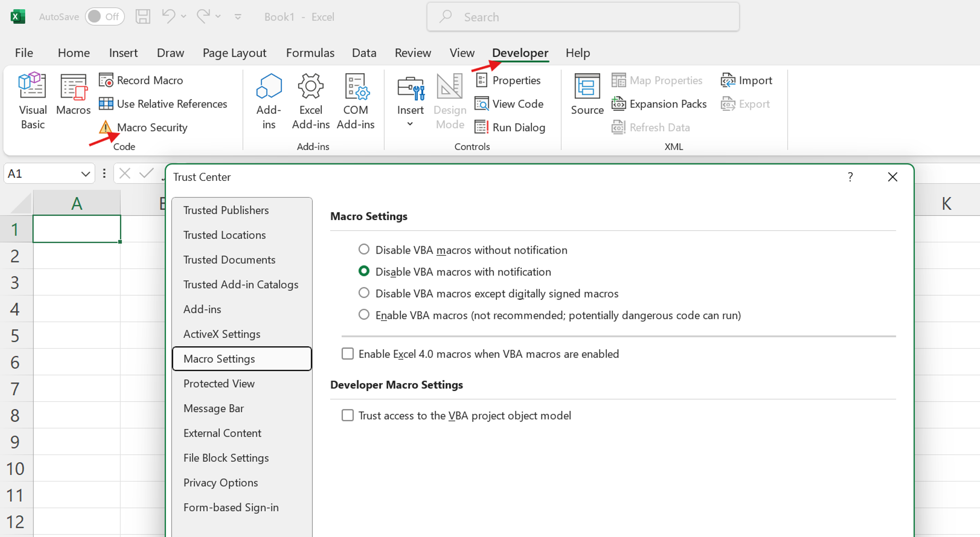Check Enable Excel 4.0 macros checkbox

coord(347,354)
